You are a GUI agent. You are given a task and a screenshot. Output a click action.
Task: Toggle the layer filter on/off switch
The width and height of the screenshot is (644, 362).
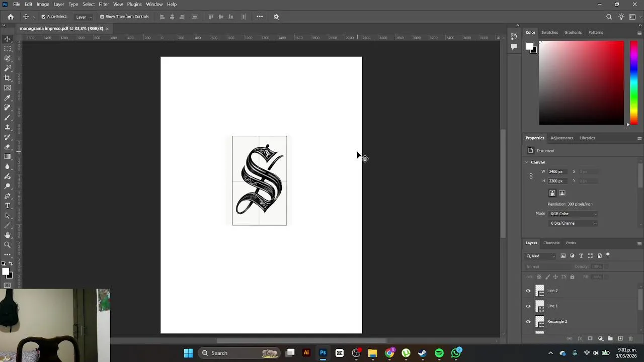click(x=608, y=255)
